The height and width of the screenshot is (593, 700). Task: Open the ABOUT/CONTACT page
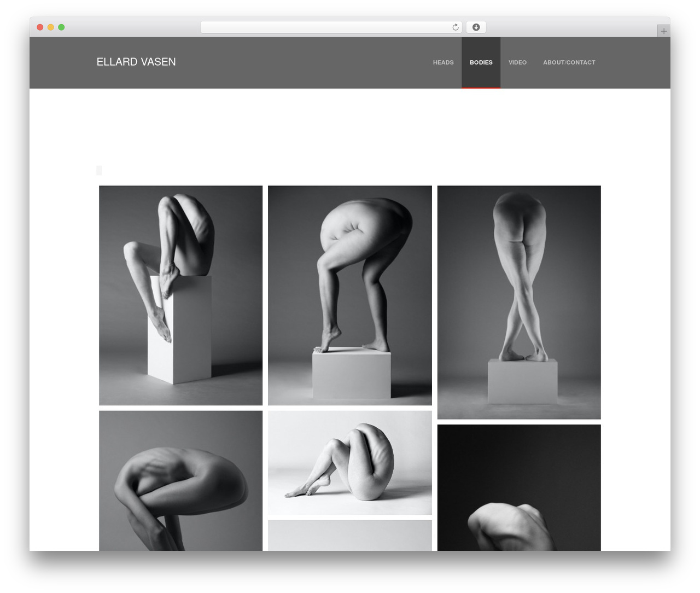coord(569,62)
